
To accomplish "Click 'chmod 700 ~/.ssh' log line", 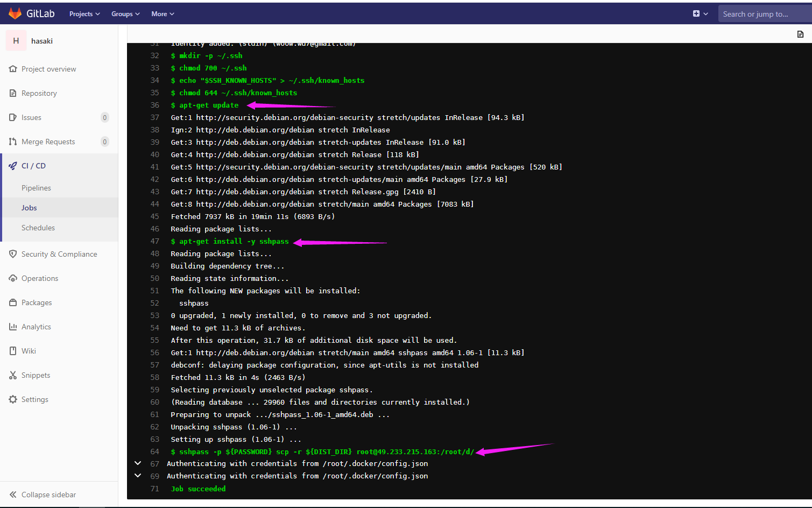I will (209, 68).
